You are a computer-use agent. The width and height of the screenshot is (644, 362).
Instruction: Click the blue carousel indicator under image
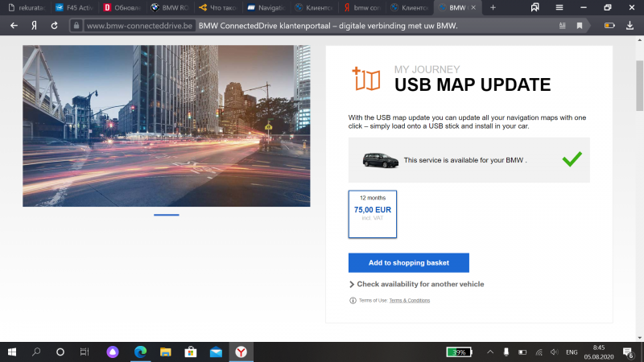point(167,215)
